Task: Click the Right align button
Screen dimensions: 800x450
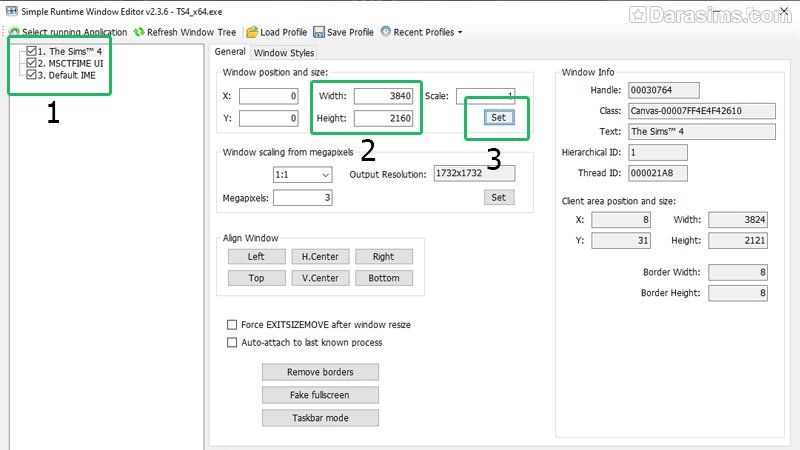Action: tap(384, 257)
